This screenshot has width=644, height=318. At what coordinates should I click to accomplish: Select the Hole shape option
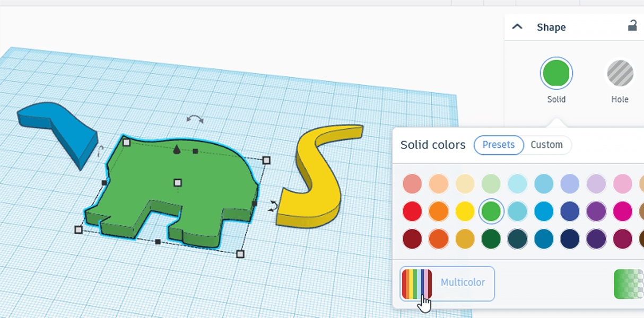click(620, 74)
